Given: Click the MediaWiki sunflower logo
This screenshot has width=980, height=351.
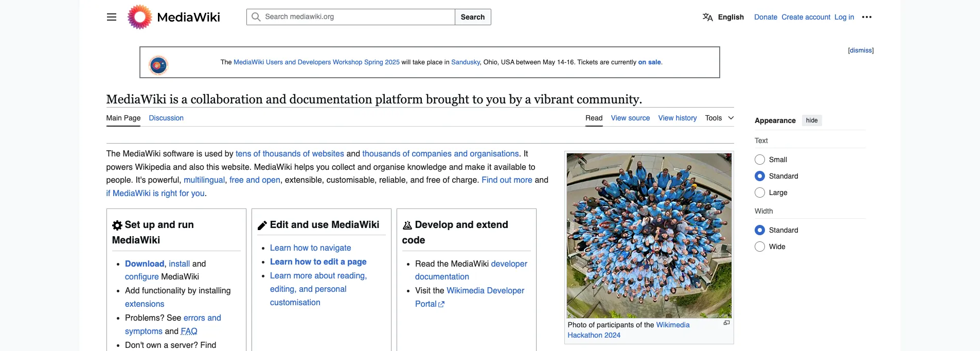Looking at the screenshot, I should tap(140, 17).
